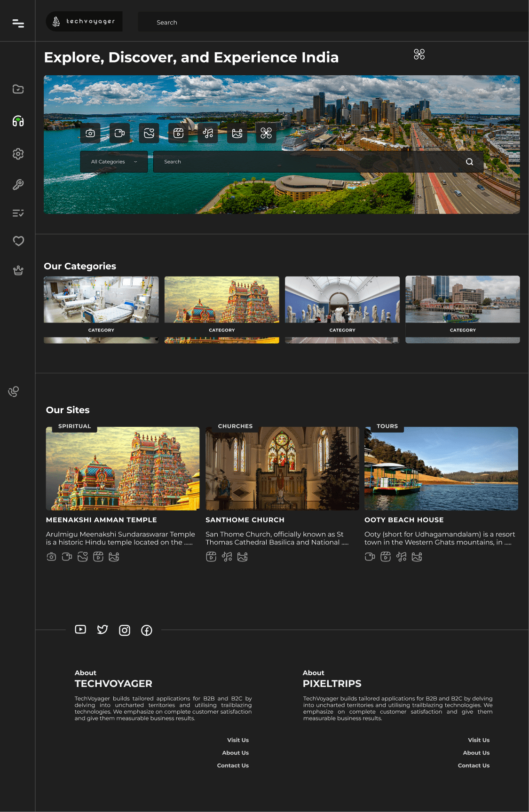This screenshot has width=529, height=812.
Task: Open settings gear in the sidebar
Action: pos(18,154)
